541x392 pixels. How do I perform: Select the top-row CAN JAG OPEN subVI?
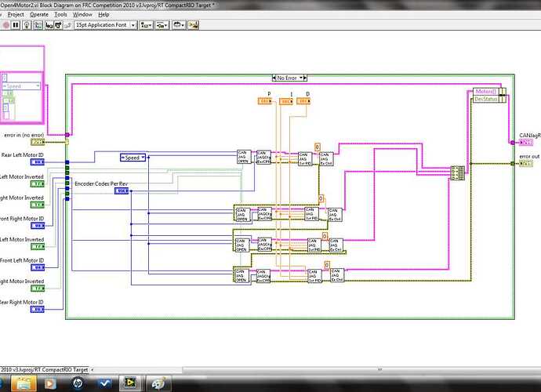[x=244, y=157]
